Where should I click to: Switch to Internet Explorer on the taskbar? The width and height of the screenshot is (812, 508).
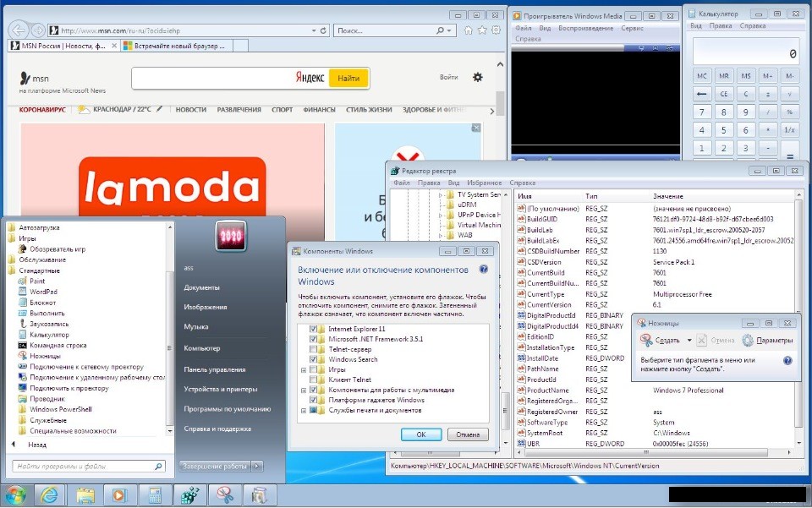tap(50, 495)
